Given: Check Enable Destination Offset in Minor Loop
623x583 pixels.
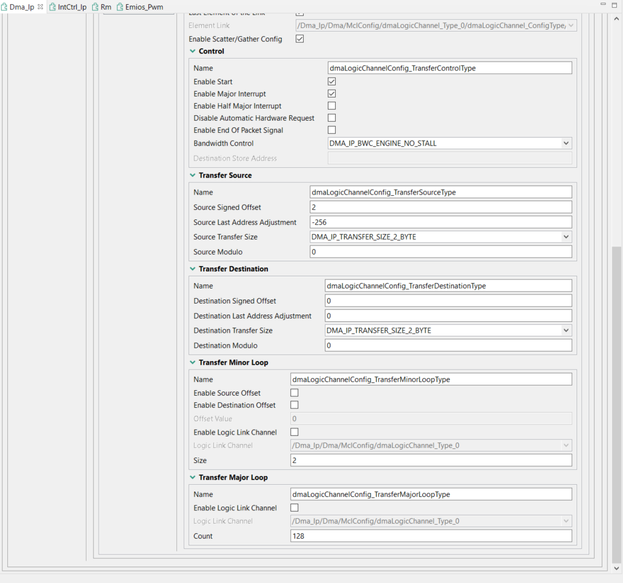Looking at the screenshot, I should (x=294, y=405).
